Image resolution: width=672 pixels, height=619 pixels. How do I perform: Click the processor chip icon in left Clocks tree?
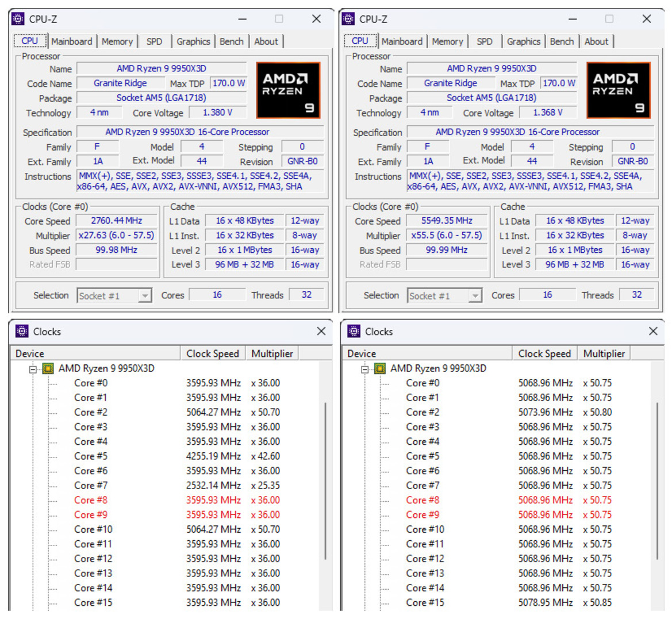coord(48,368)
